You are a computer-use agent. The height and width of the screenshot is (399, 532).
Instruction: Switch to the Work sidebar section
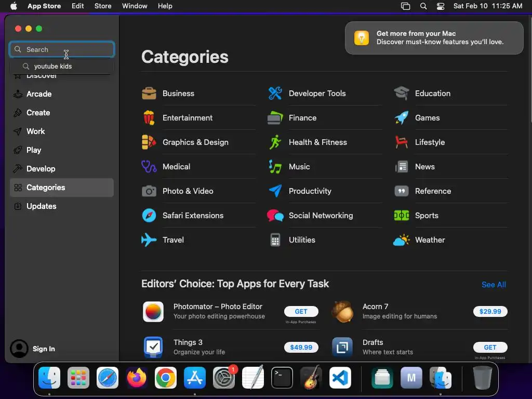(61, 131)
